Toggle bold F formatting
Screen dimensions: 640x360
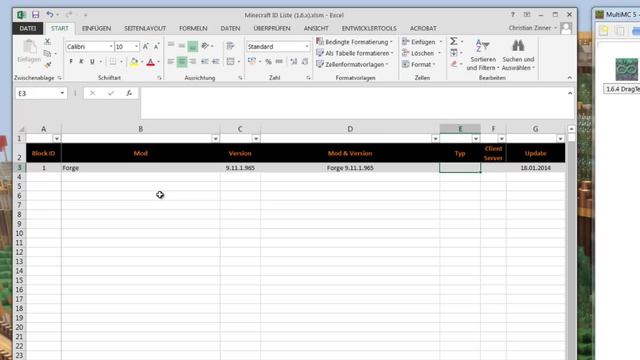tap(71, 62)
